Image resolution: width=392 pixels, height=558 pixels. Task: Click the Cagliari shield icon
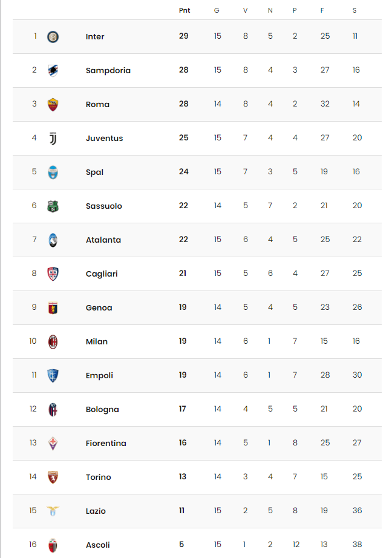coord(53,274)
